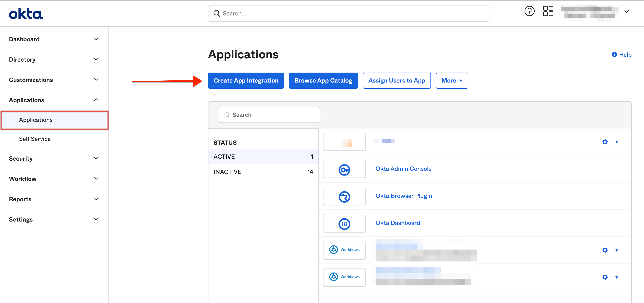
Task: Click the blurred account name in header
Action: click(589, 12)
